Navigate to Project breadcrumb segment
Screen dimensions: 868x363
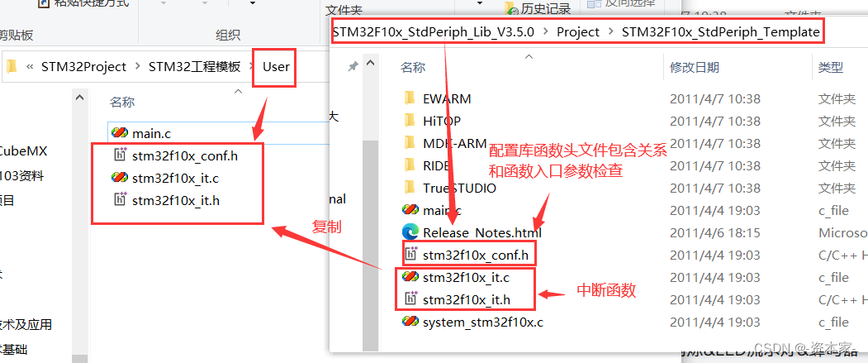point(578,32)
